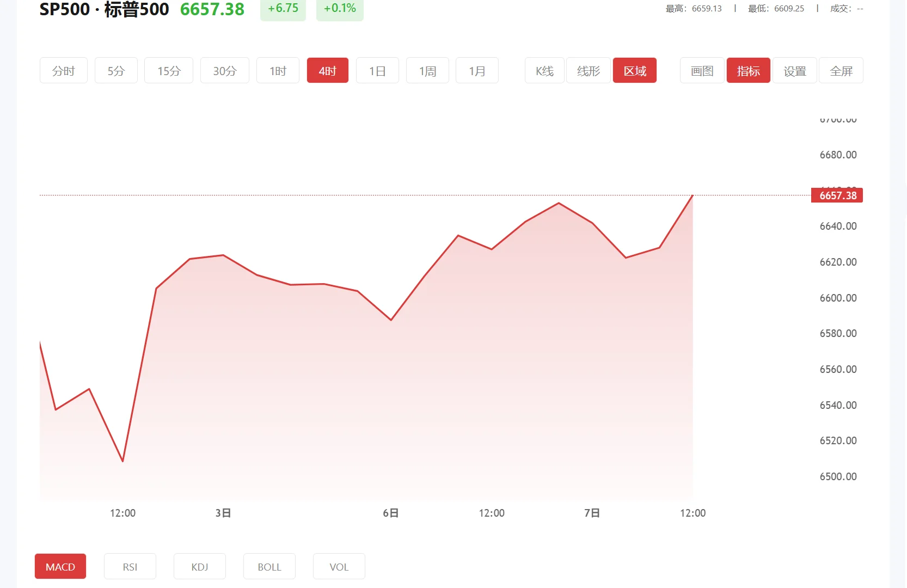Switch chart to 线形 line view
This screenshot has width=907, height=588.
pyautogui.click(x=588, y=70)
